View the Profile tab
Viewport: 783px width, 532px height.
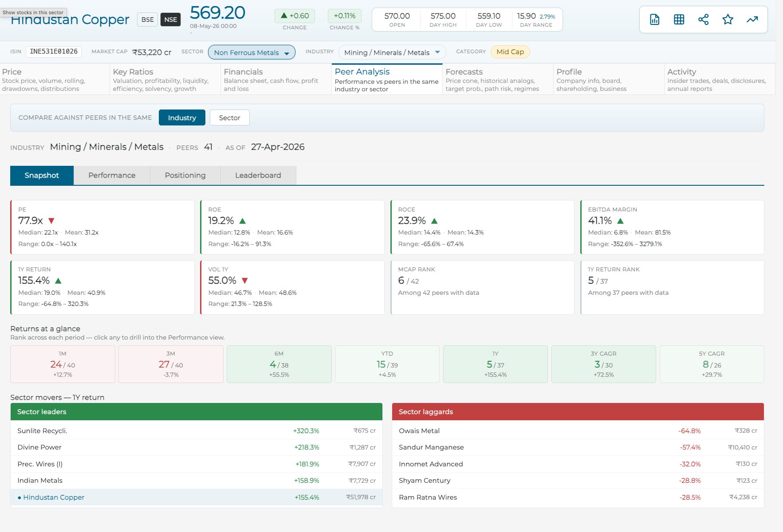609,79
